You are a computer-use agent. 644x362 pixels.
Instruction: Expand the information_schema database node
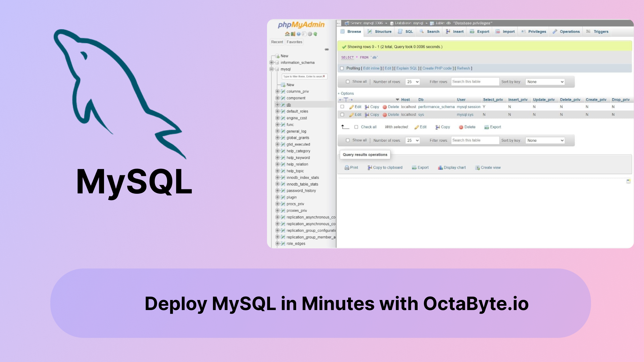(x=271, y=63)
